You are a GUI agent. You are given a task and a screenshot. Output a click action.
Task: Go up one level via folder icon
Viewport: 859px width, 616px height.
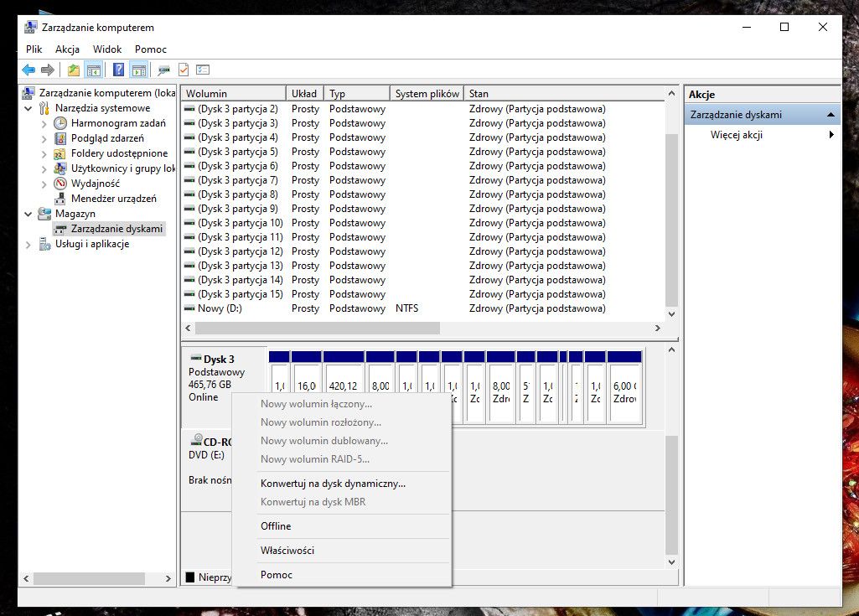tap(74, 70)
